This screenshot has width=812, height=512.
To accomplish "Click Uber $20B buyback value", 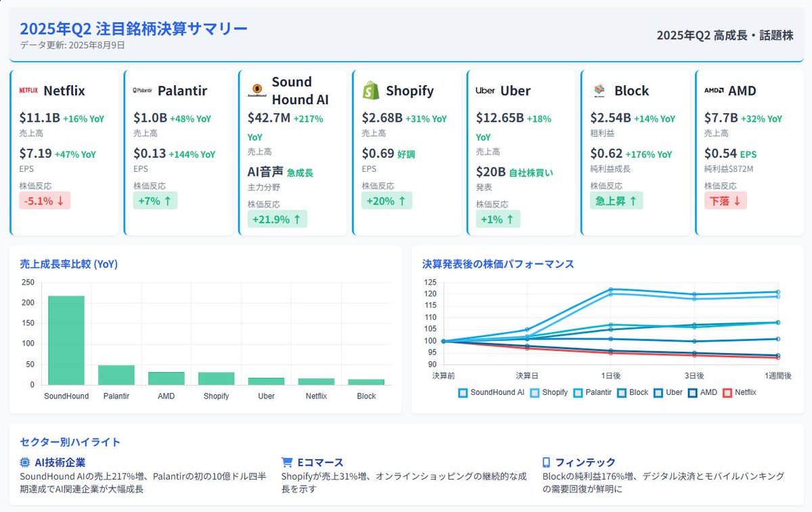I will click(491, 172).
